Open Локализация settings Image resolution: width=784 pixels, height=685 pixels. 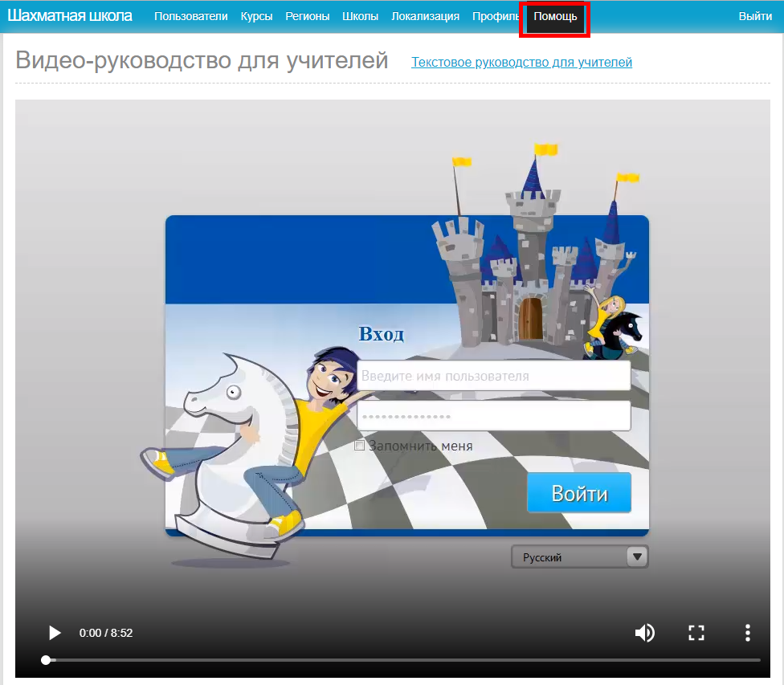[425, 17]
